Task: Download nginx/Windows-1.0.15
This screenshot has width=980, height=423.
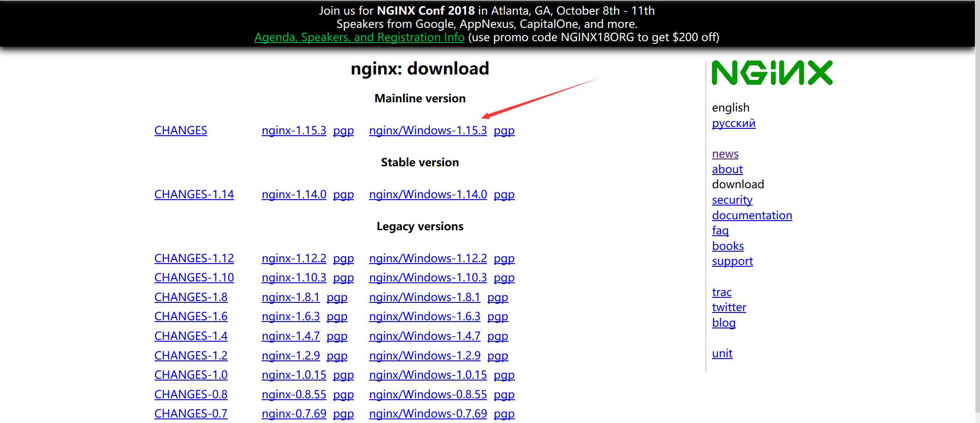Action: coord(428,375)
